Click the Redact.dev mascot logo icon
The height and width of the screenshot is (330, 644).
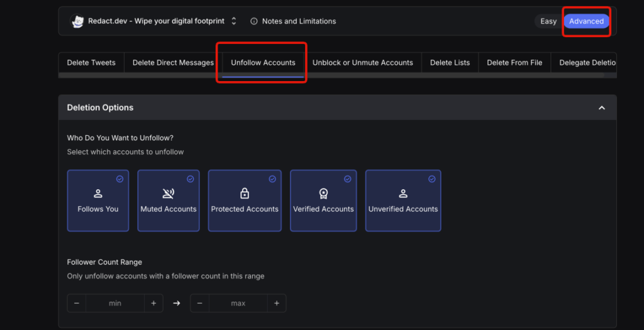77,21
